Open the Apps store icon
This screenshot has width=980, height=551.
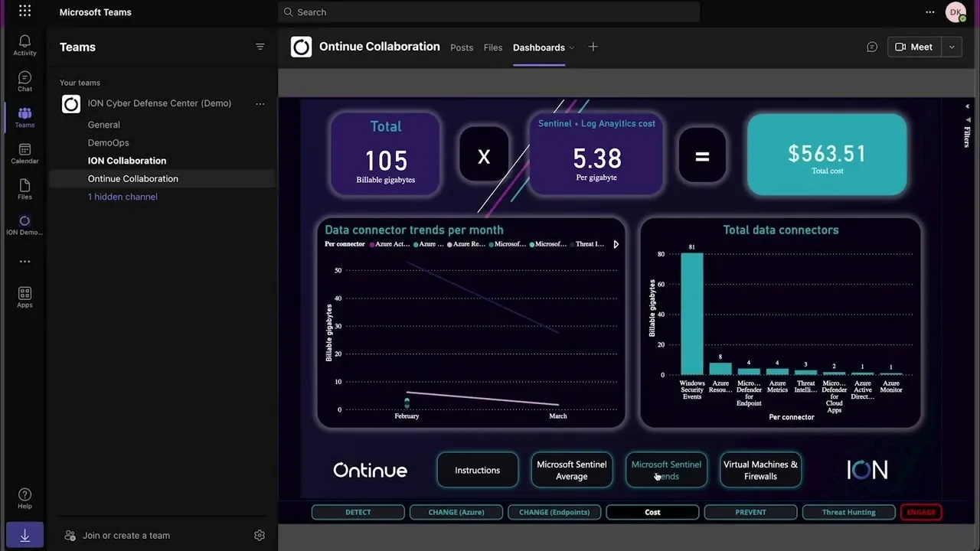(24, 298)
